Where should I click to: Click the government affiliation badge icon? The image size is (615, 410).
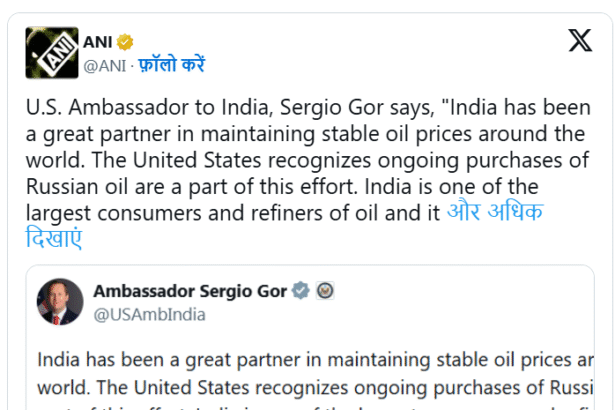click(324, 292)
